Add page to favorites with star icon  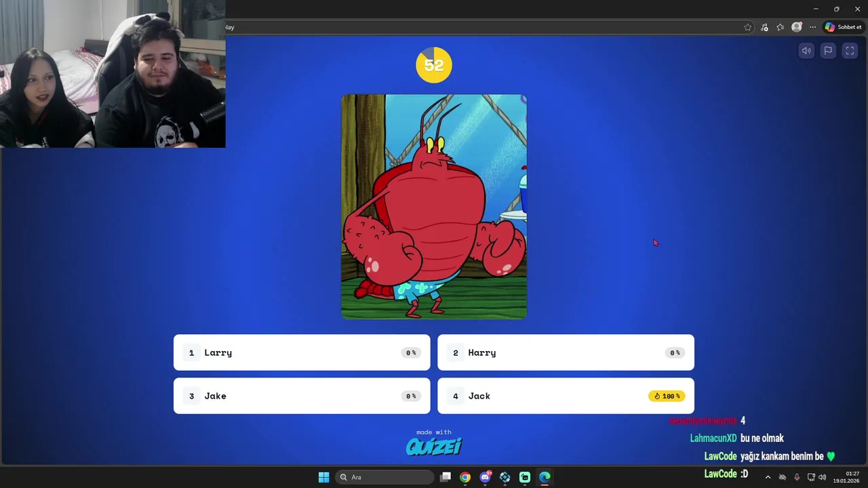click(x=748, y=27)
